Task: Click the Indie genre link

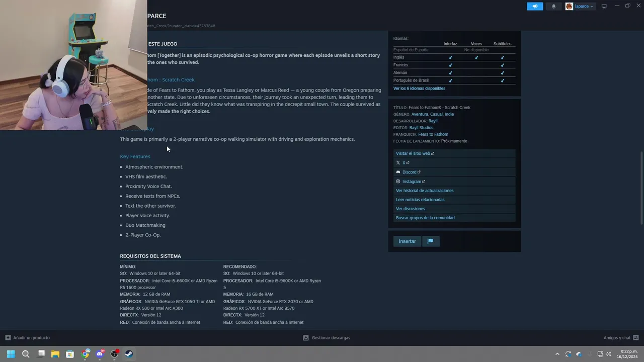Action: [x=449, y=114]
